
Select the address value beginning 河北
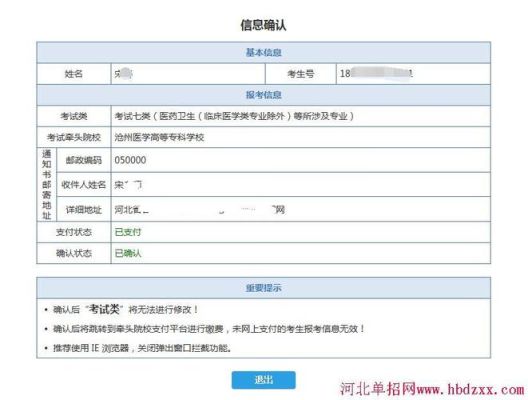tap(200, 210)
